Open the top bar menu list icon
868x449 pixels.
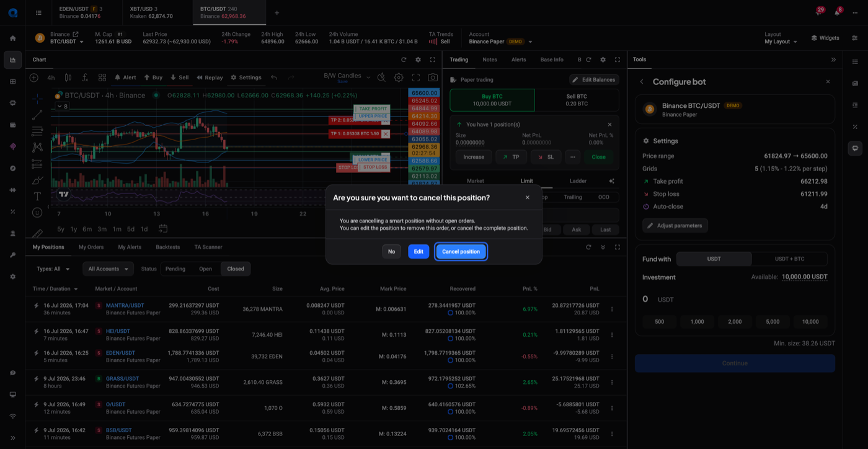[38, 12]
